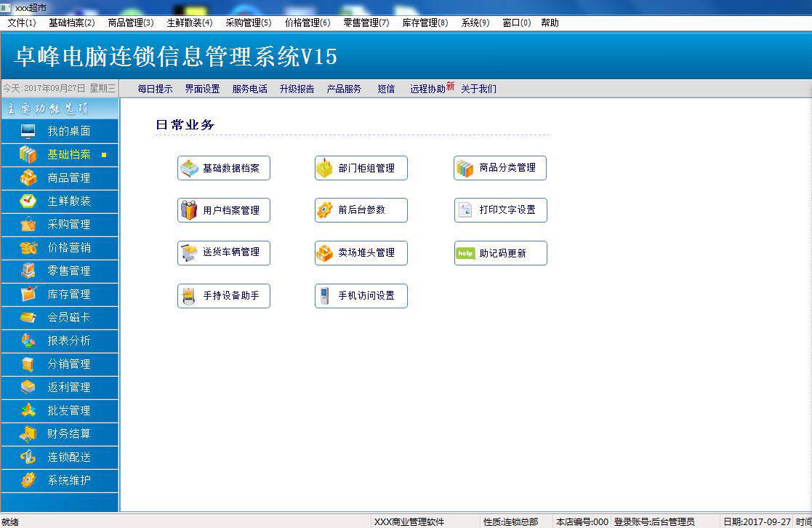Screen dimensions: 812x528
Task: Open 界面设置 in the toolbar
Action: 203,89
